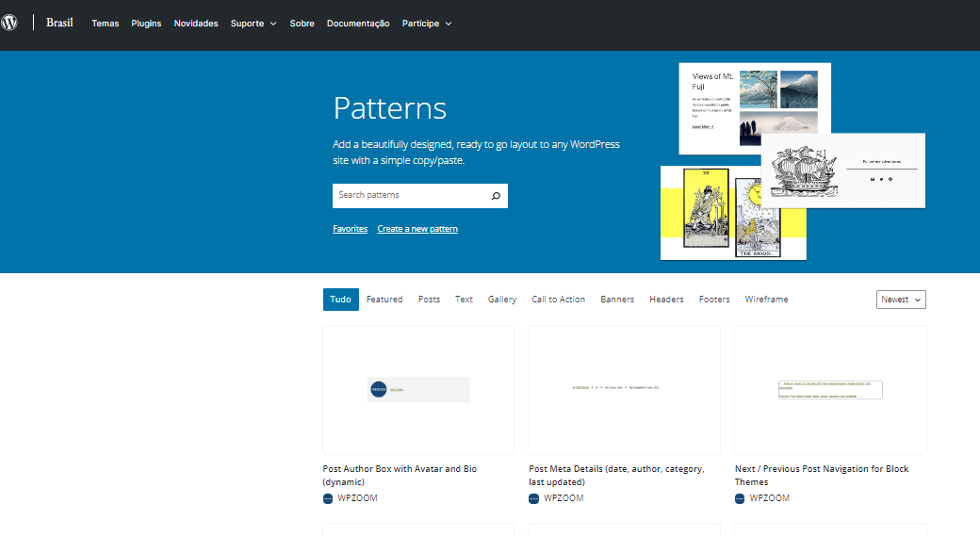Screen dimensions: 980x536
Task: Open Post Author Box pattern thumbnail
Action: point(418,390)
